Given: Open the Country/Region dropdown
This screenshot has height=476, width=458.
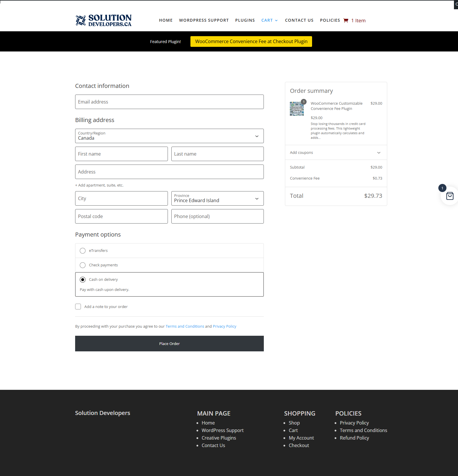Looking at the screenshot, I should tap(169, 136).
